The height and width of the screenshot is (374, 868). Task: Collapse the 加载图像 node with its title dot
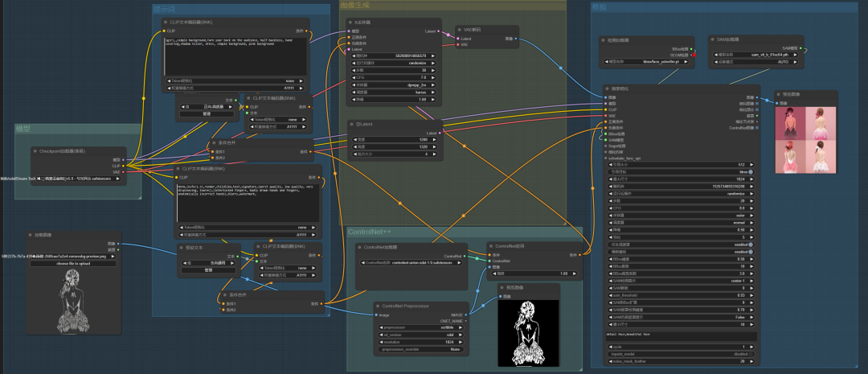click(31, 235)
